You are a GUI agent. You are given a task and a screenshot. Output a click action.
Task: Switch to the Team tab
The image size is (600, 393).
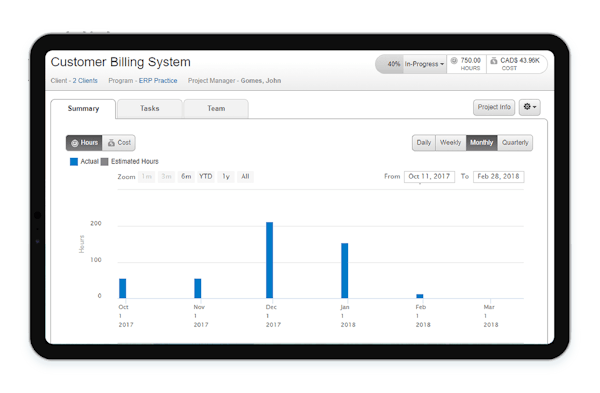[x=216, y=109]
